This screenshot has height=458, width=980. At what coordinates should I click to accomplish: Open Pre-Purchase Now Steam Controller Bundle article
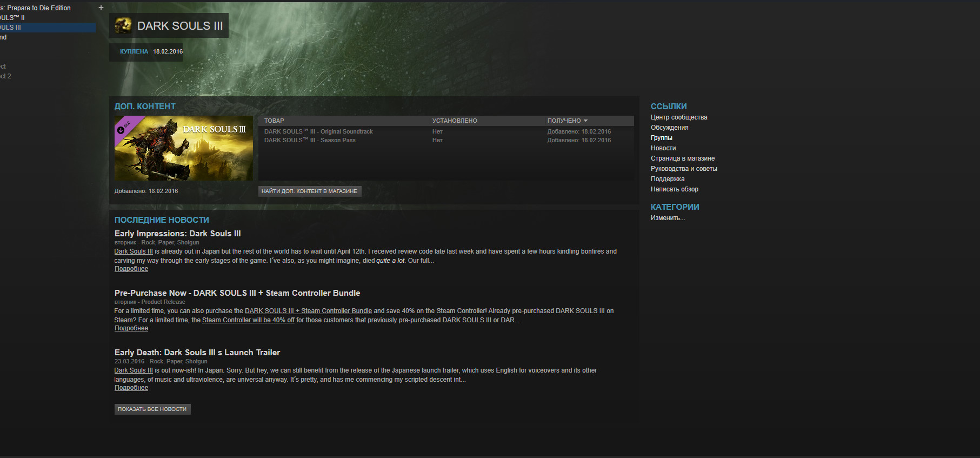(237, 293)
